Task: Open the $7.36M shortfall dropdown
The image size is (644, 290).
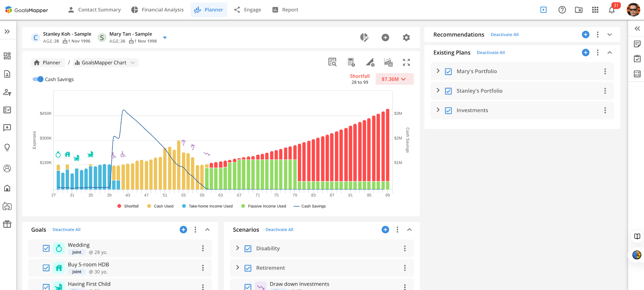Action: coord(394,79)
